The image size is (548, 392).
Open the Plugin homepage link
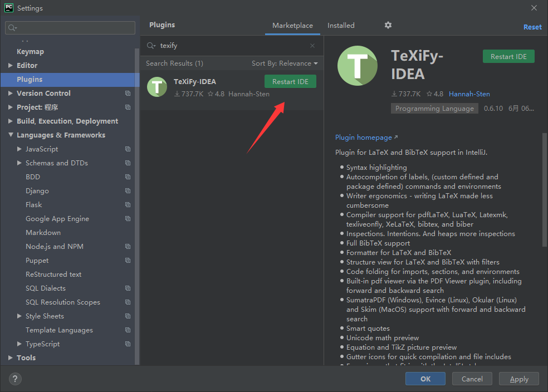click(366, 138)
